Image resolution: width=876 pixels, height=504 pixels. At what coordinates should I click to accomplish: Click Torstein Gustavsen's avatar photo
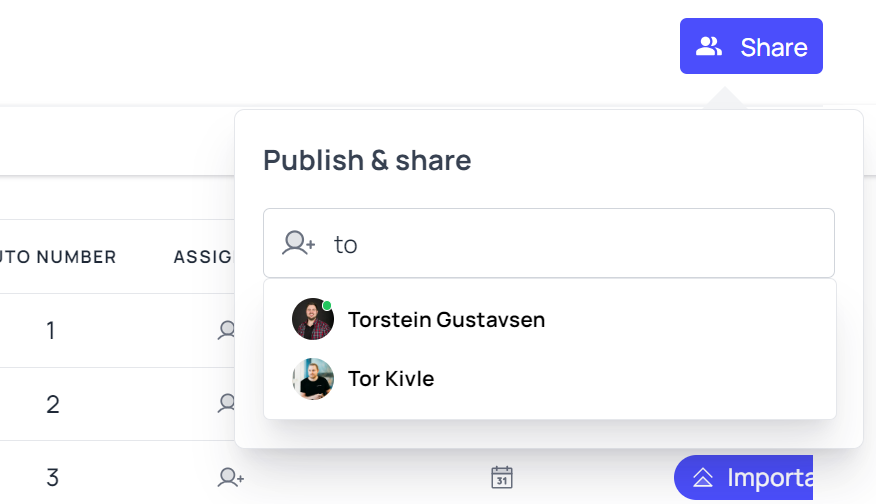pyautogui.click(x=312, y=320)
